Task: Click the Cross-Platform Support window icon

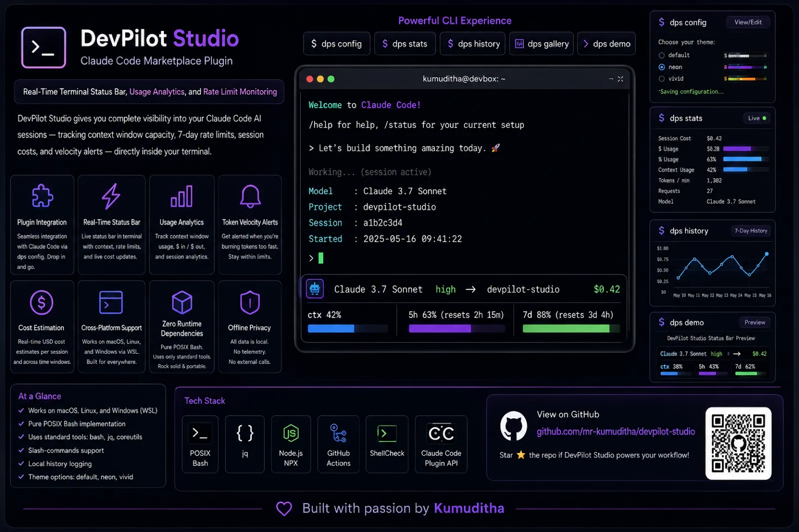Action: tap(111, 302)
